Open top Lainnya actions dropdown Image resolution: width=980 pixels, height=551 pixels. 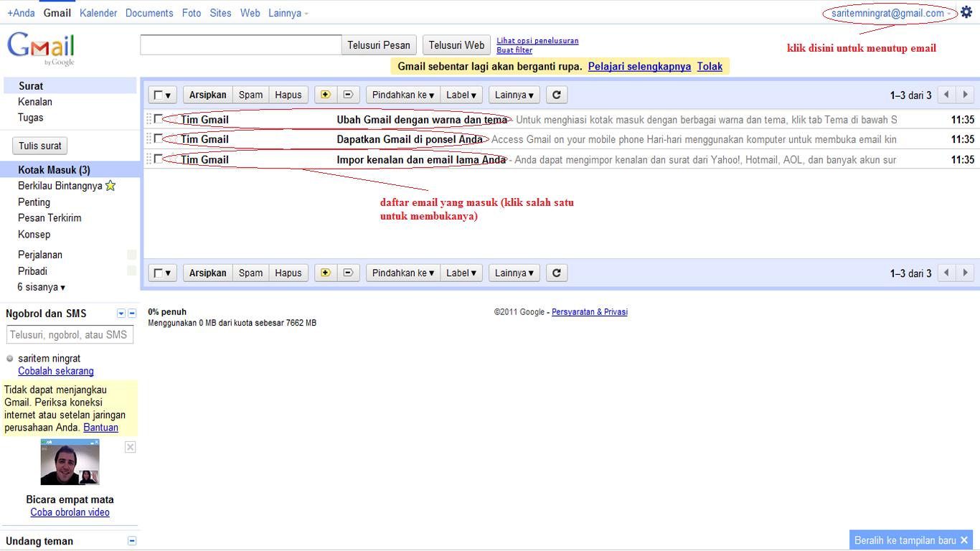[x=514, y=95]
